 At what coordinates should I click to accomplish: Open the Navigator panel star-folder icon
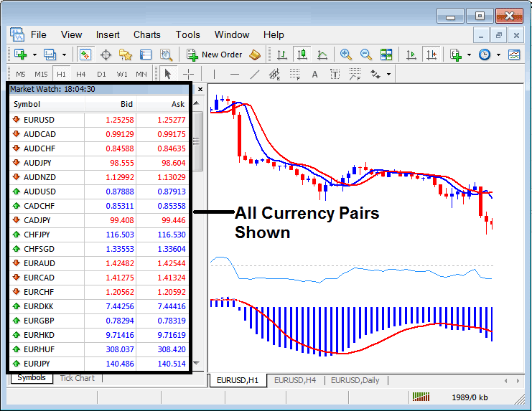(126, 55)
